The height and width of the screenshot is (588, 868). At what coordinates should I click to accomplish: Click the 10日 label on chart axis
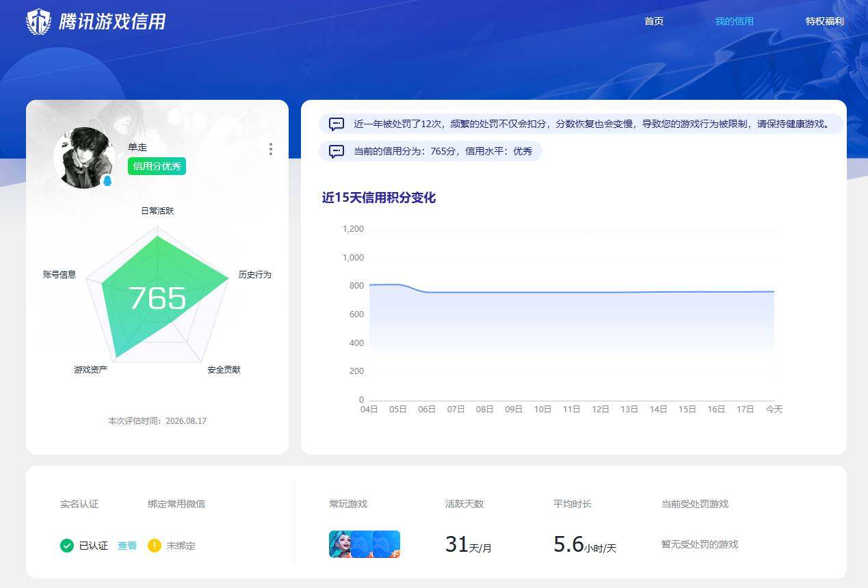[x=542, y=409]
